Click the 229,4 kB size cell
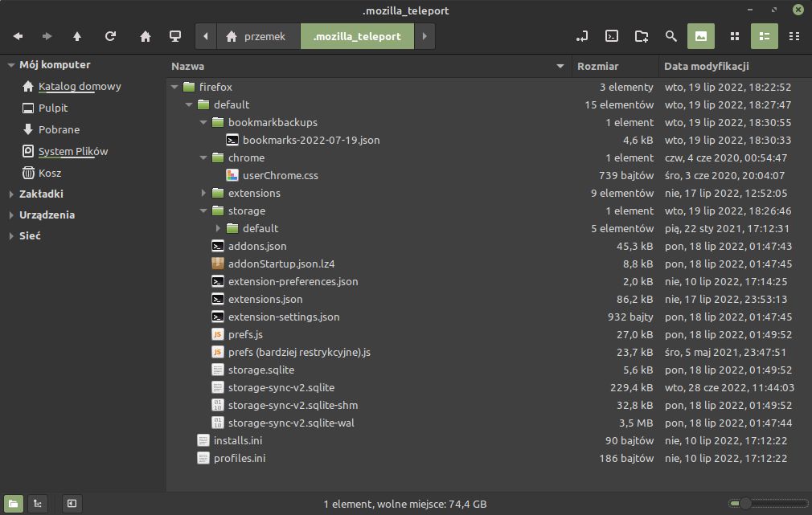The image size is (812, 515). click(x=631, y=388)
